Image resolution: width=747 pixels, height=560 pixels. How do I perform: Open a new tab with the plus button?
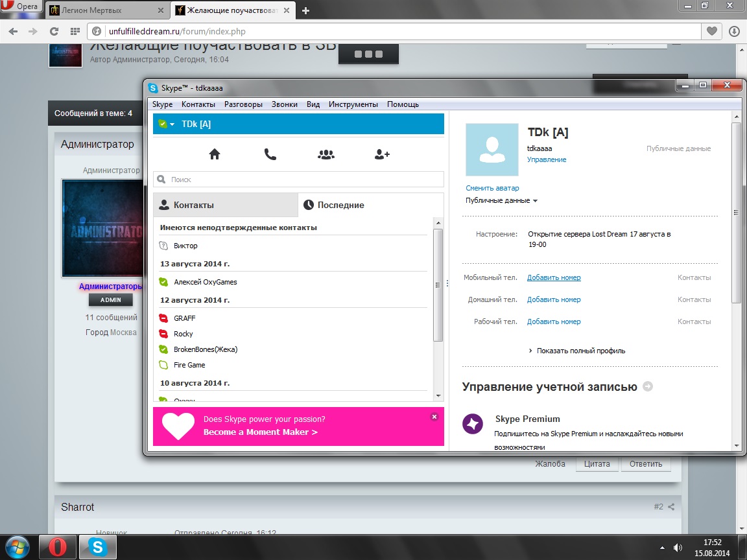click(306, 10)
